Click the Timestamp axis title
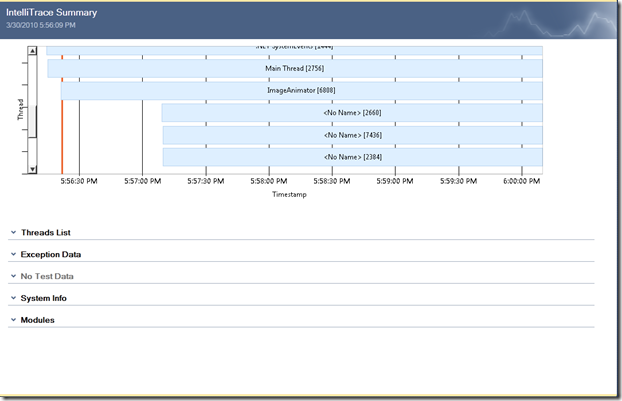This screenshot has width=622, height=401. click(289, 194)
